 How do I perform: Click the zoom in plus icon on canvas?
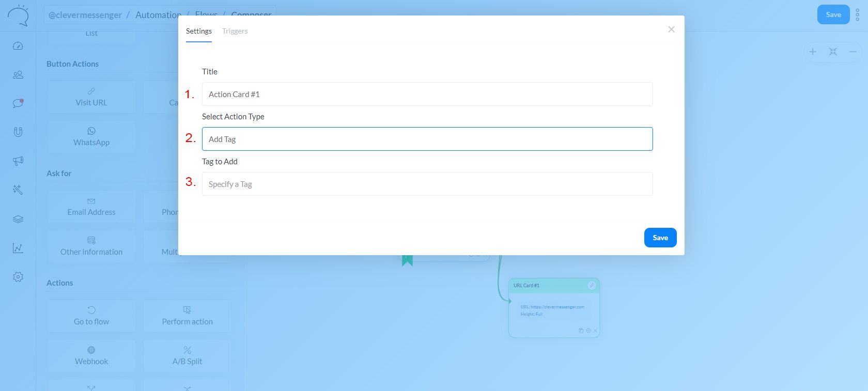pyautogui.click(x=813, y=52)
